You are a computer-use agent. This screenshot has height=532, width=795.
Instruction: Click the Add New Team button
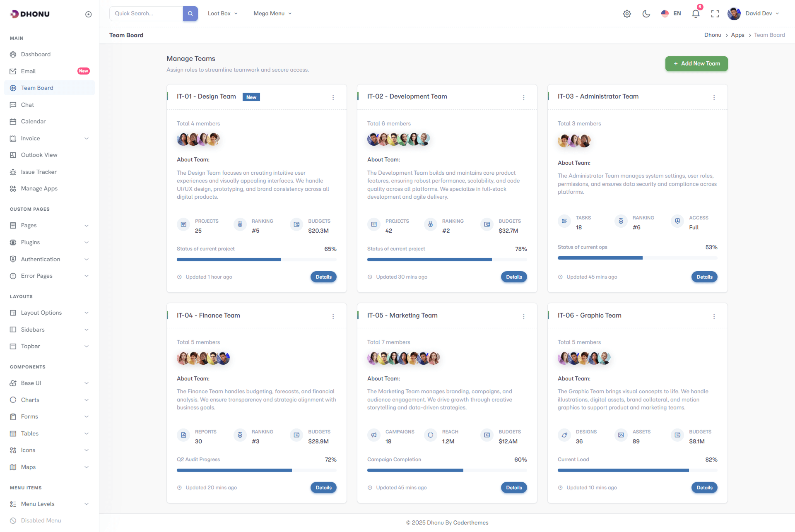coord(696,64)
